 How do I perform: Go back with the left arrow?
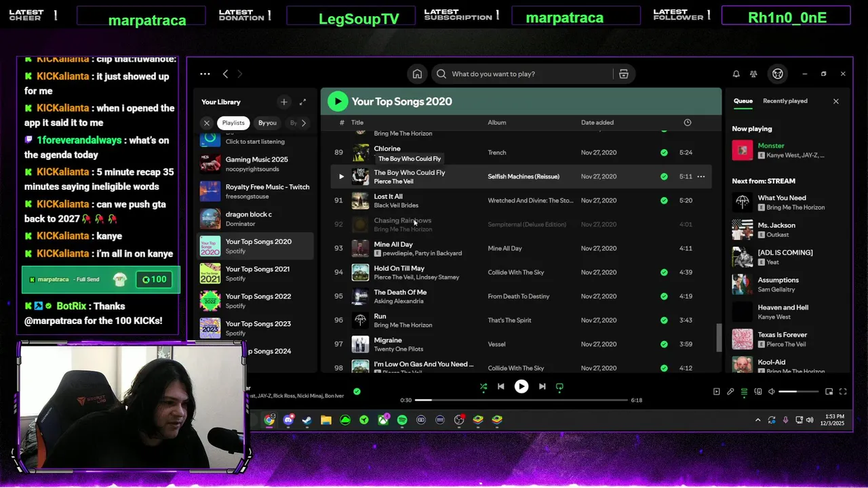(x=226, y=74)
